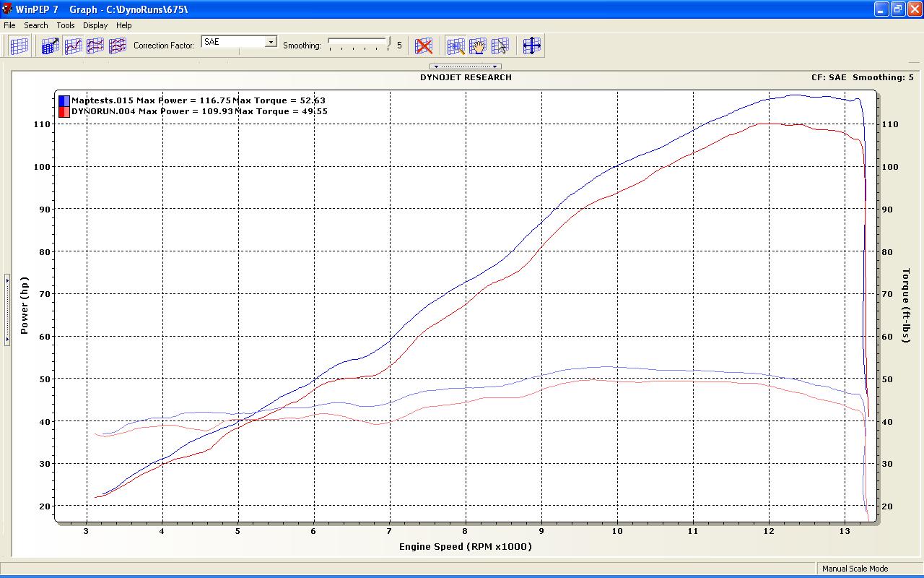
Task: Click the DYNOJET RESEARCH graph title
Action: click(466, 77)
